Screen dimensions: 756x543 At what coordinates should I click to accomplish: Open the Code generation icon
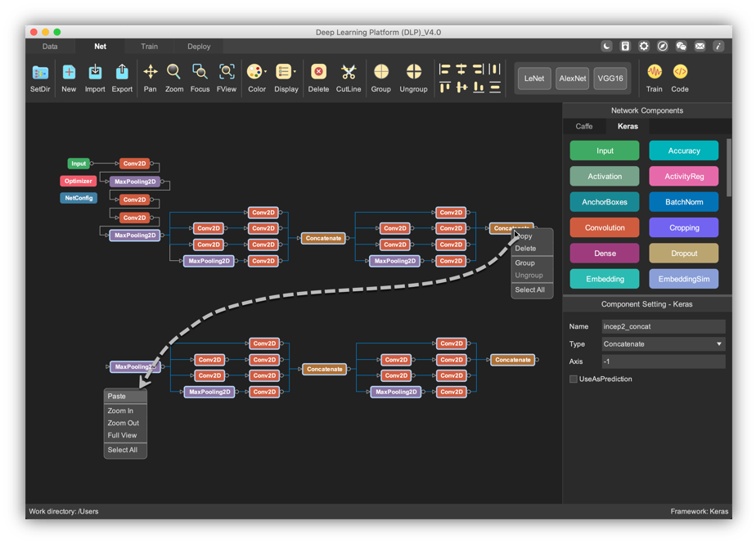(x=680, y=73)
